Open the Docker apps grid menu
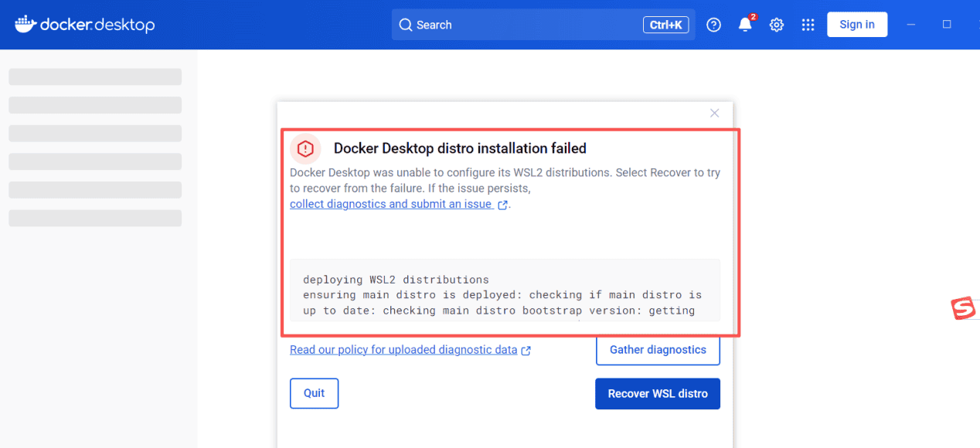 coord(808,25)
